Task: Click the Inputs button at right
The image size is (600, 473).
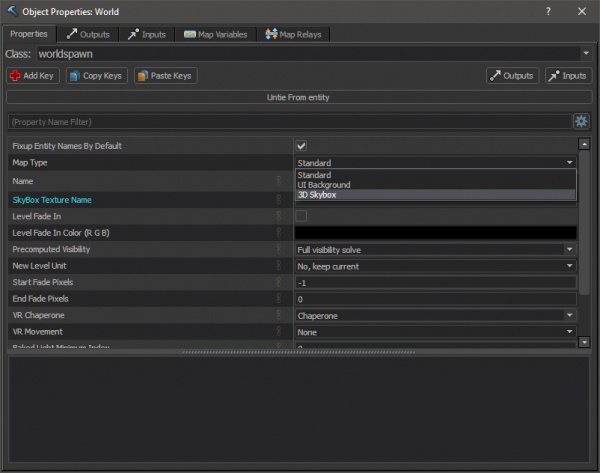Action: [x=569, y=75]
